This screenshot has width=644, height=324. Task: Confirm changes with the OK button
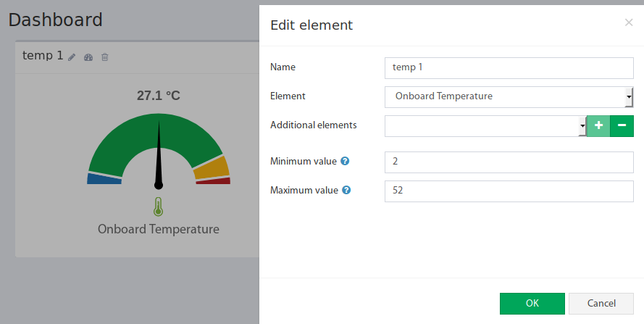coord(532,304)
